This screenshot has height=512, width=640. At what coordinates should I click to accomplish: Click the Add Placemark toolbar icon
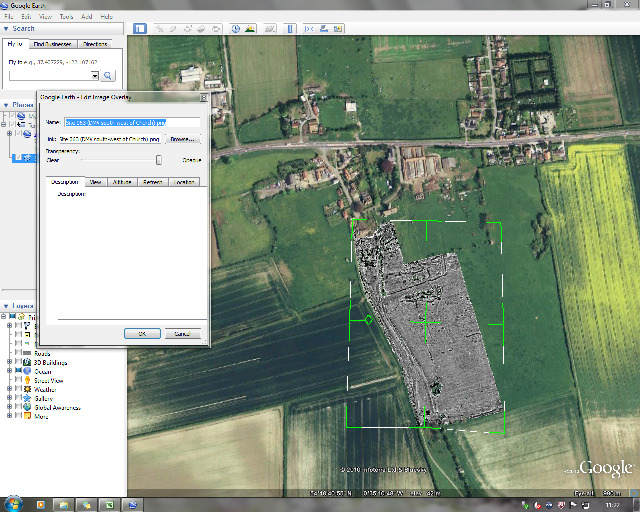click(x=160, y=29)
